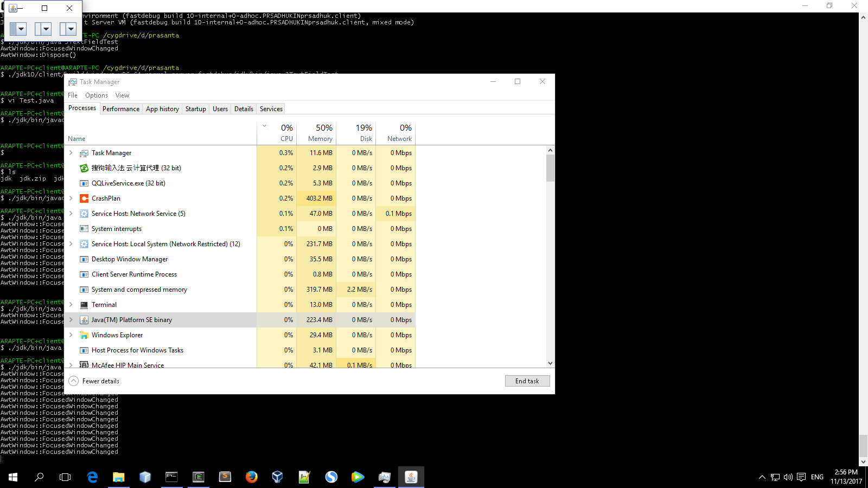Switch to the Startup tab
Image resolution: width=868 pixels, height=488 pixels.
click(196, 109)
